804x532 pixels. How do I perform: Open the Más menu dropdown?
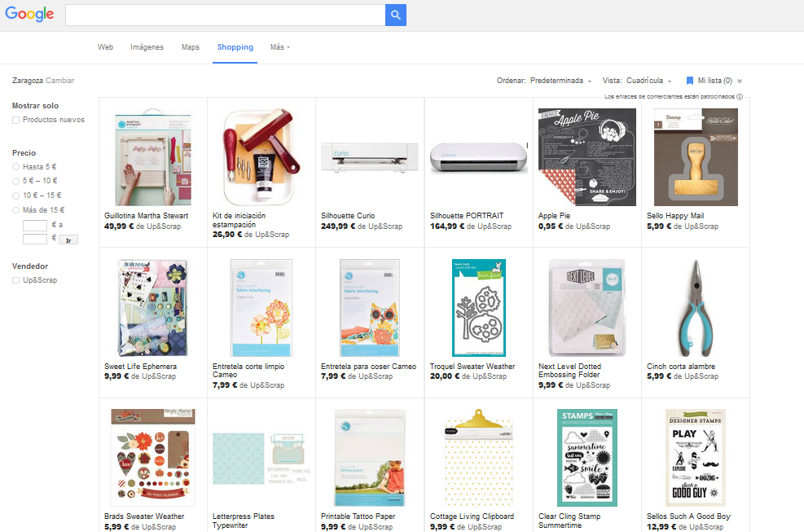coord(280,46)
